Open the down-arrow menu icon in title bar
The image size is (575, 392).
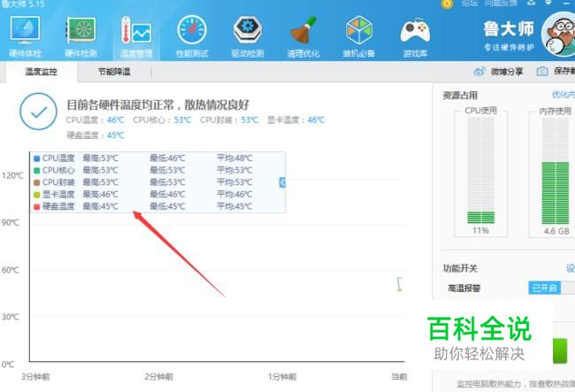point(548,3)
